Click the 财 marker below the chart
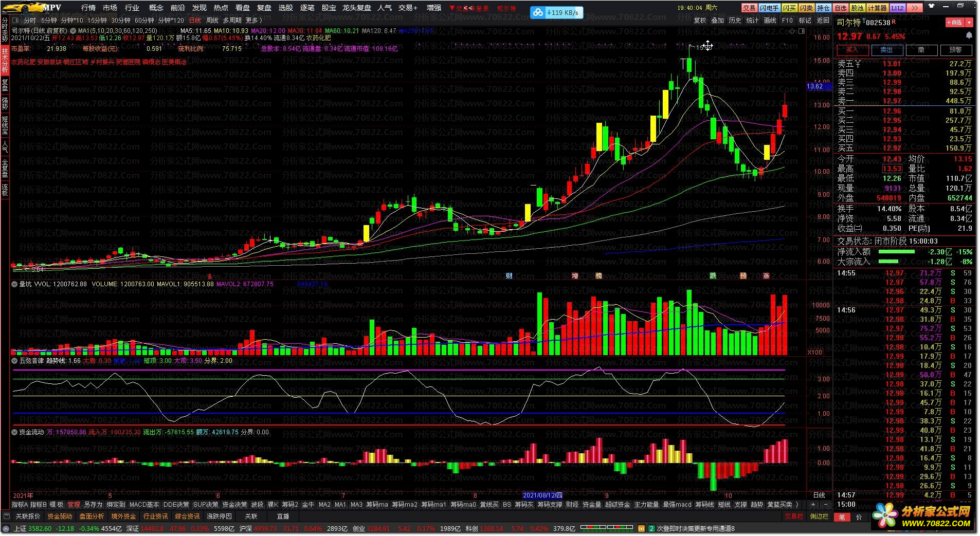This screenshot has height=536, width=980. (x=509, y=276)
